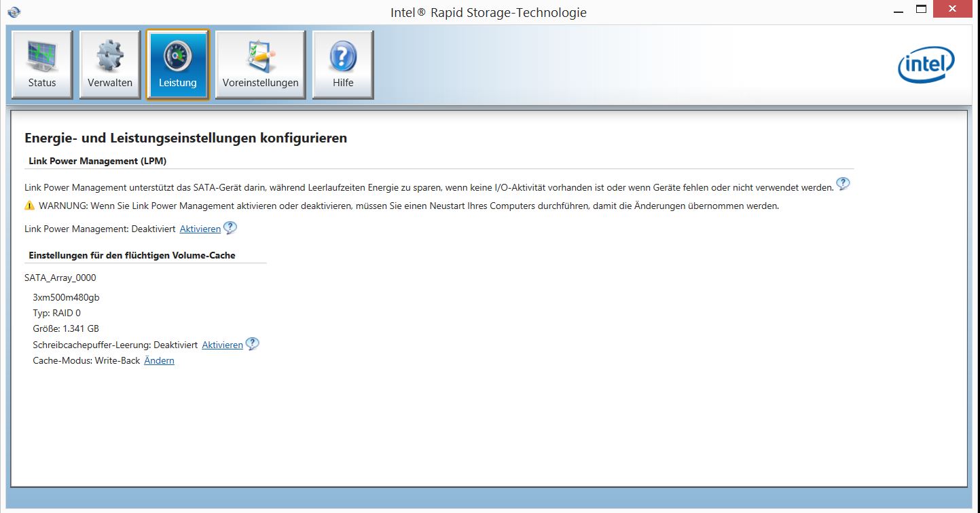This screenshot has height=513, width=980.
Task: Maximize the Rapid Storage window
Action: 922,9
